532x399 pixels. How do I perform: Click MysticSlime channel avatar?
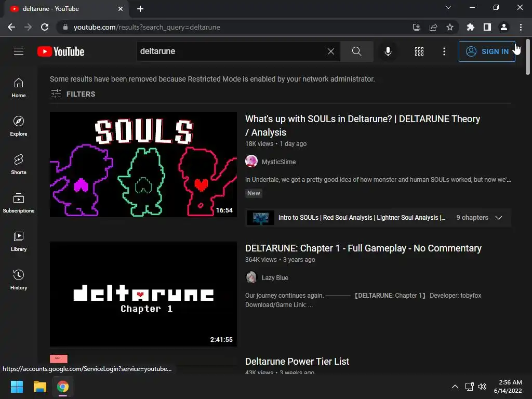coord(251,161)
